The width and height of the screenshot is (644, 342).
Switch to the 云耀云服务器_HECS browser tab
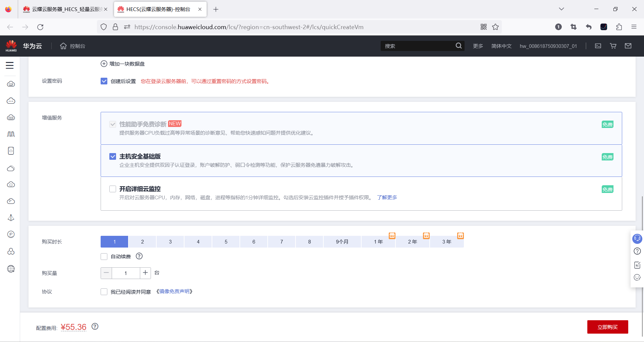[x=64, y=9]
